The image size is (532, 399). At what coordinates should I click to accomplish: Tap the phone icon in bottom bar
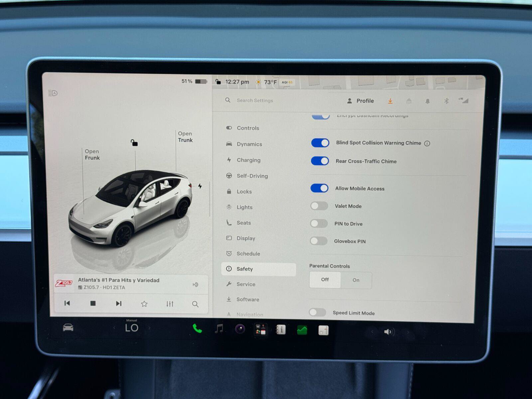click(197, 329)
